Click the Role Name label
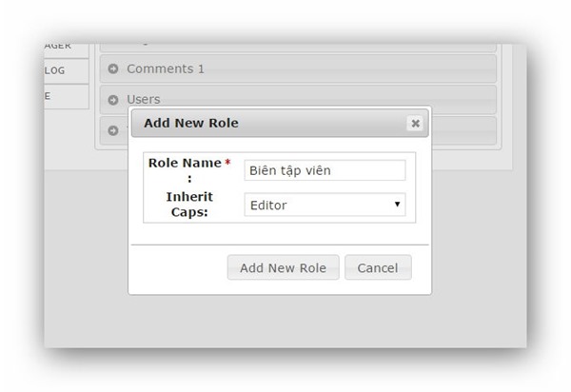 (185, 164)
